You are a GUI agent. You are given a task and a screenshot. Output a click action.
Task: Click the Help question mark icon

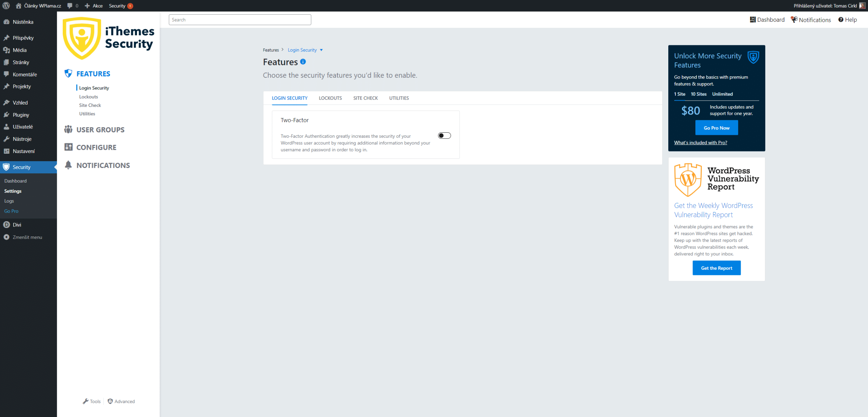click(841, 20)
